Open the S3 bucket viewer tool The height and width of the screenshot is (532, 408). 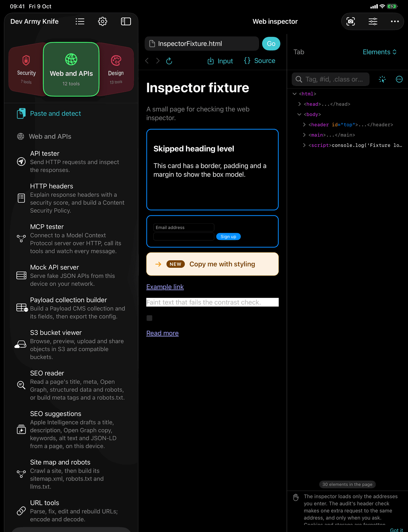tap(71, 344)
